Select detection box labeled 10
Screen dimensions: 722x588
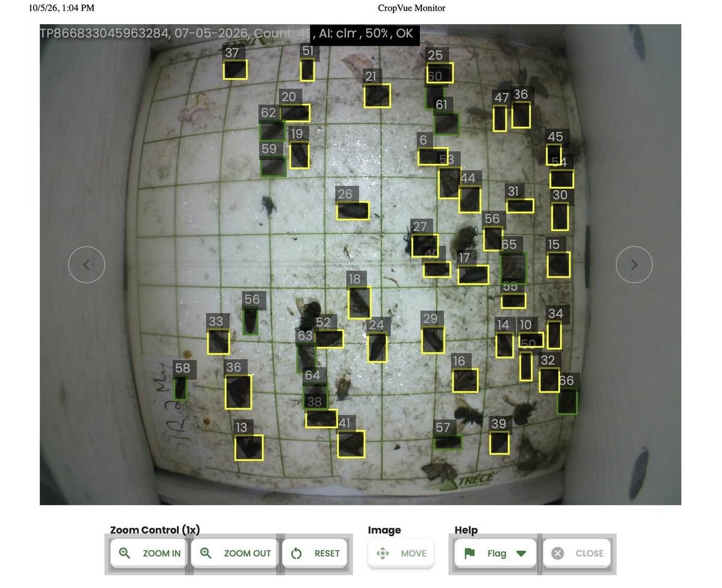click(531, 340)
